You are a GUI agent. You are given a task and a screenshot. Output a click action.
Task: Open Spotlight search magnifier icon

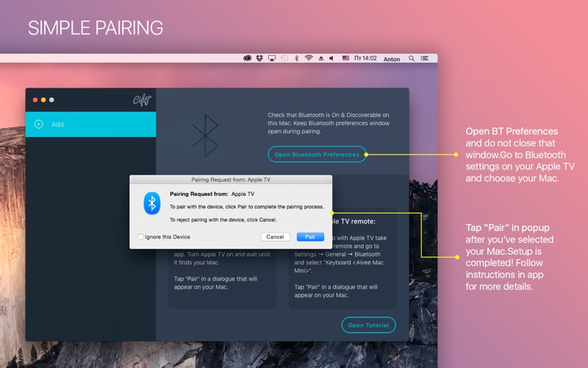point(412,58)
